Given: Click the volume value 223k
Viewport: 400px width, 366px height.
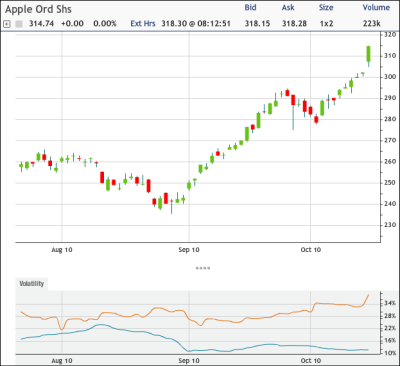Looking at the screenshot, I should pyautogui.click(x=372, y=24).
